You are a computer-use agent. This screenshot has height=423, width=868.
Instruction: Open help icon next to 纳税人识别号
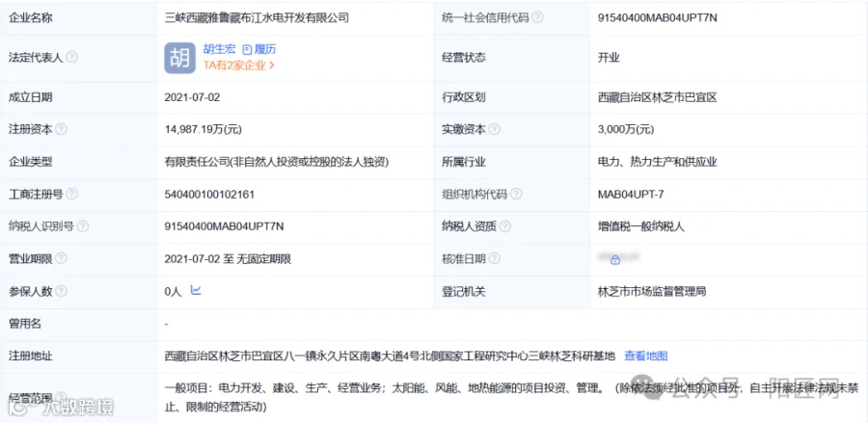coord(83,226)
